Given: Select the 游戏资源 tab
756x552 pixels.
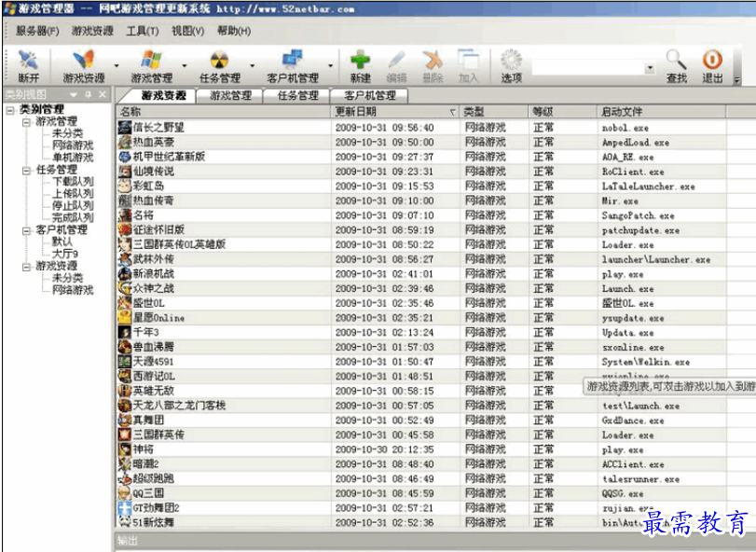Looking at the screenshot, I should coord(163,95).
